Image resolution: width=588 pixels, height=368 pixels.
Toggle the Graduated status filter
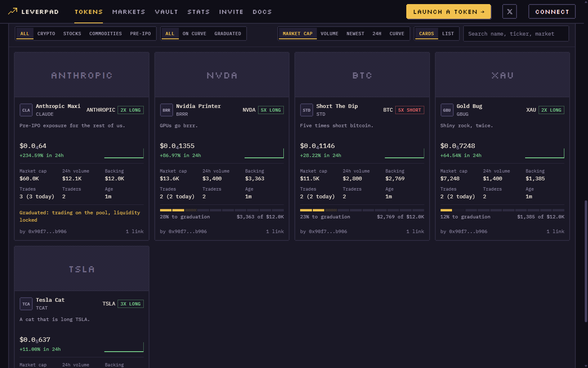(227, 34)
